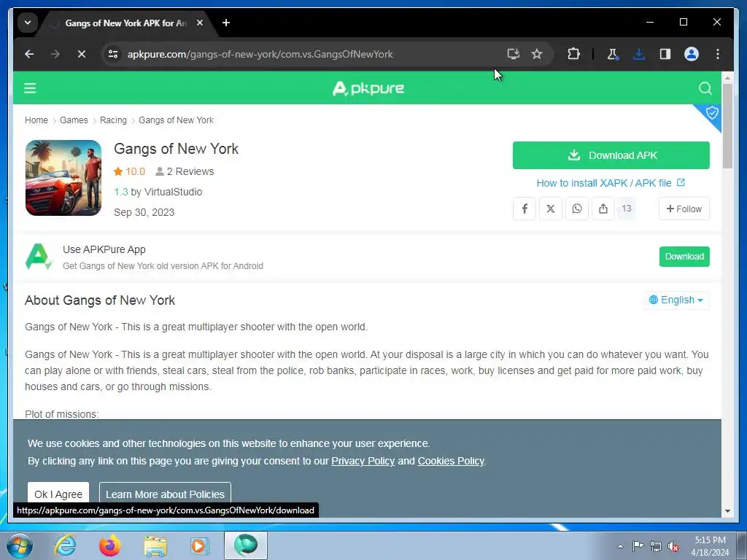Click the Follow button

click(x=684, y=209)
